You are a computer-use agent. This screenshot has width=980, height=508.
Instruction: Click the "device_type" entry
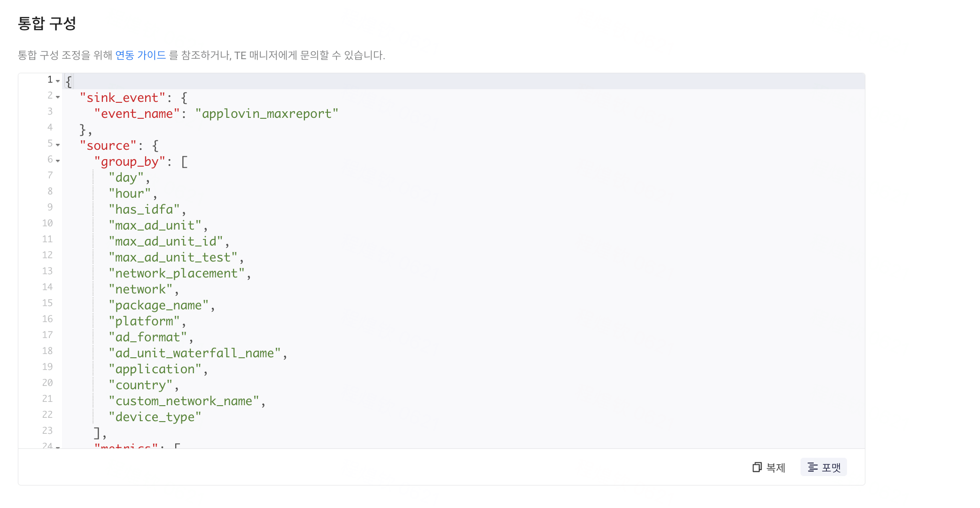pos(155,417)
